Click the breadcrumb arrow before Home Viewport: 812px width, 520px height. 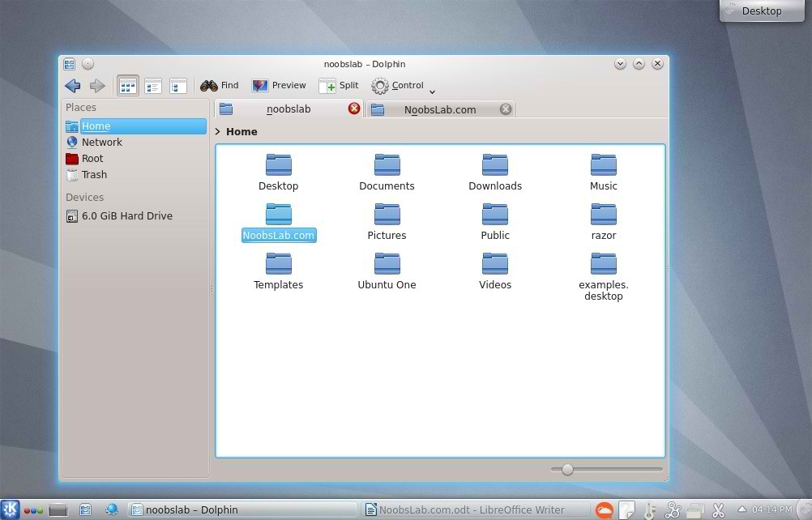pos(217,131)
